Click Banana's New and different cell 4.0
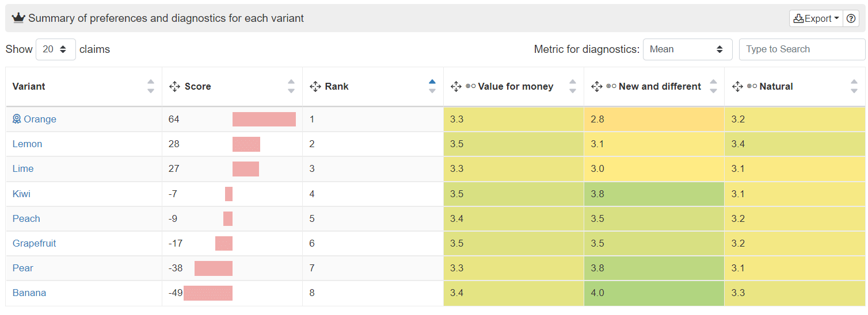Viewport: 868px width, 315px height. pos(654,293)
